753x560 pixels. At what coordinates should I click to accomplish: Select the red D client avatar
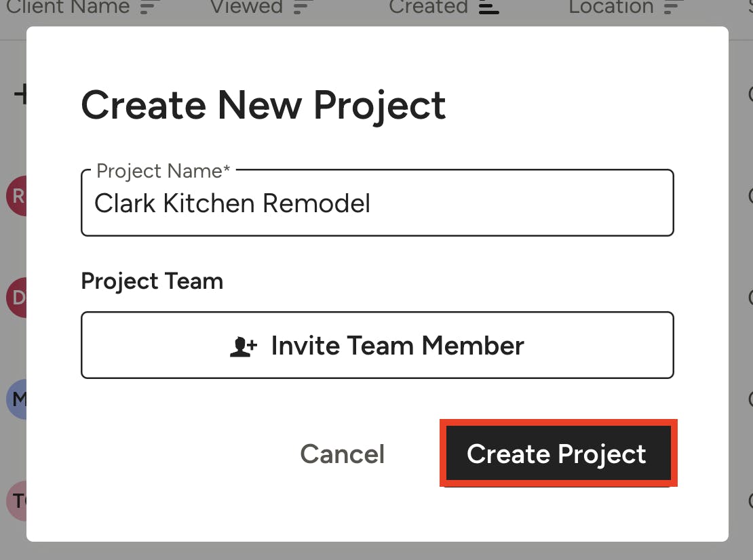pyautogui.click(x=16, y=298)
